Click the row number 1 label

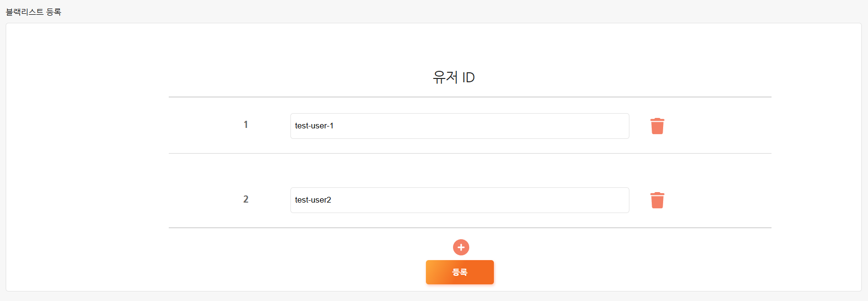click(x=246, y=125)
